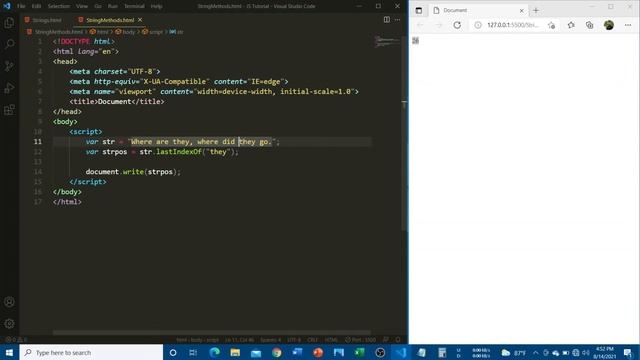This screenshot has height=360, width=640.
Task: Open the Help menu
Action: [x=156, y=6]
